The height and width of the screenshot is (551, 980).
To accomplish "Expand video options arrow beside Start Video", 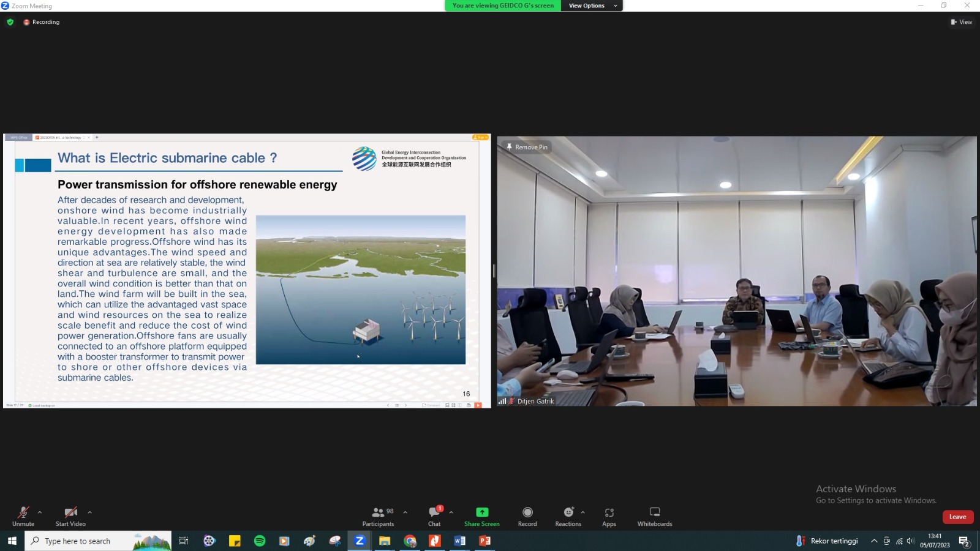I will point(90,512).
